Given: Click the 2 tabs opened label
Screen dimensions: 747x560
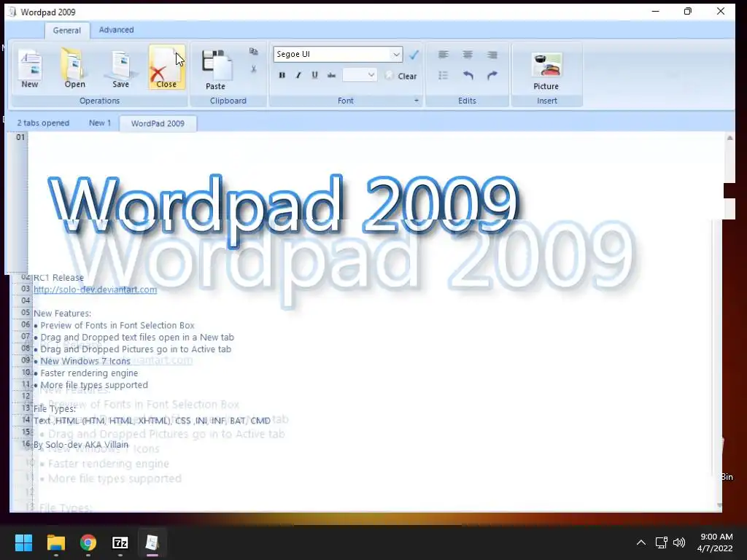Looking at the screenshot, I should click(x=43, y=122).
